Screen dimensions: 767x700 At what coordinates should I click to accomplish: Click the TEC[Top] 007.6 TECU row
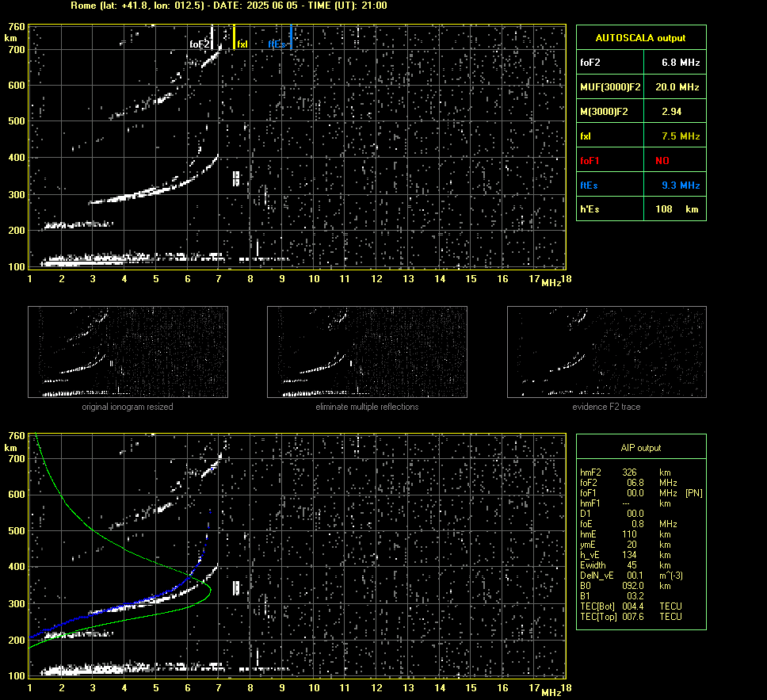(x=631, y=616)
